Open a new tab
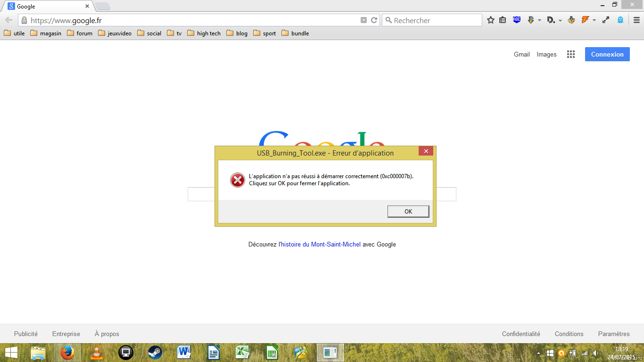The width and height of the screenshot is (644, 362). click(x=103, y=6)
